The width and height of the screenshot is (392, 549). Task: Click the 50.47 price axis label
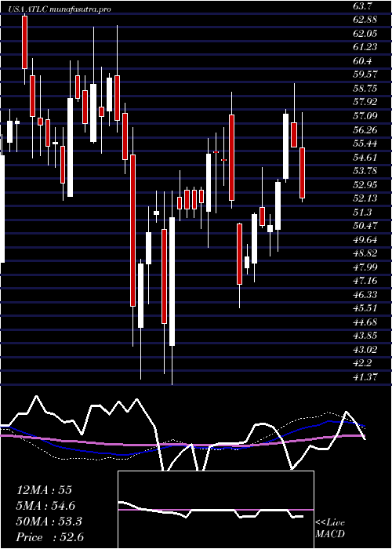(x=365, y=226)
